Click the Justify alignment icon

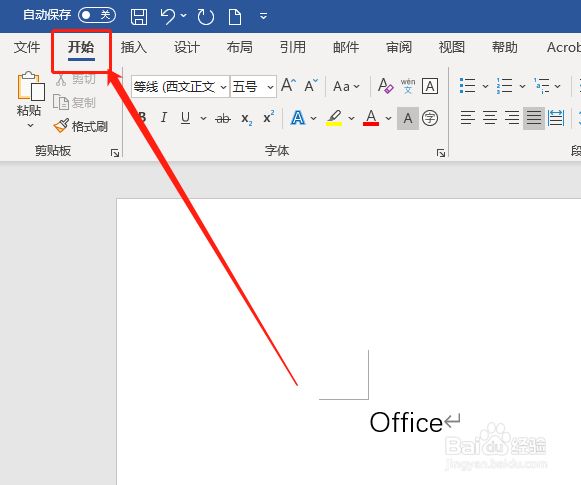click(534, 118)
